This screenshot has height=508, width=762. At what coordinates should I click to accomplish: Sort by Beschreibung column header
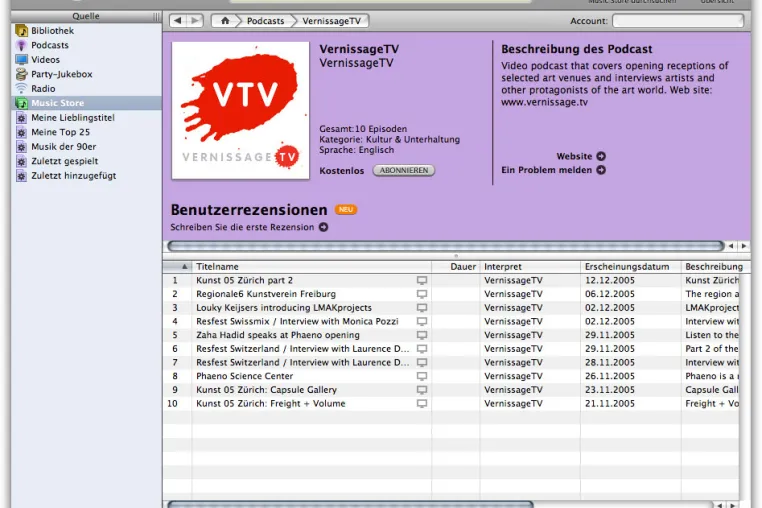coord(715,267)
